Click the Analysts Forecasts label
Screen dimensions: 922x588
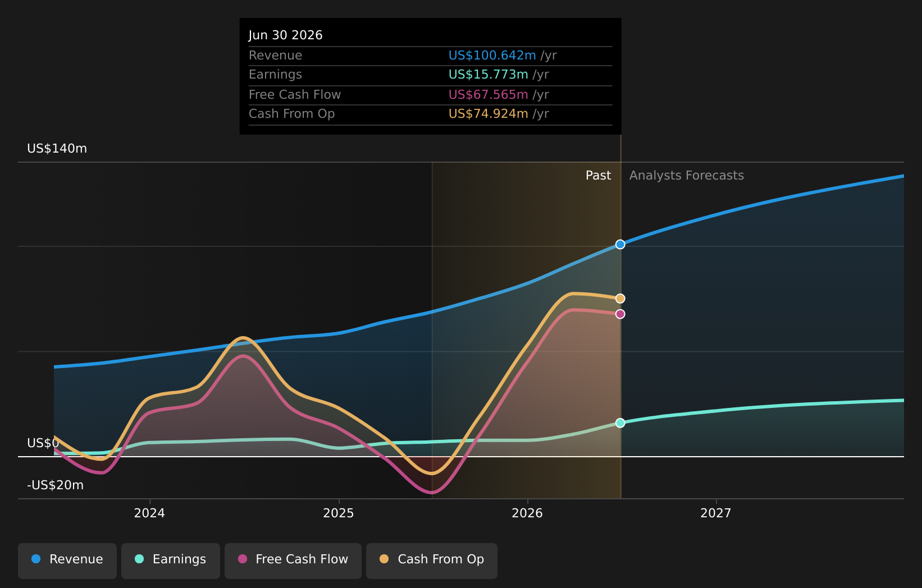[686, 176]
